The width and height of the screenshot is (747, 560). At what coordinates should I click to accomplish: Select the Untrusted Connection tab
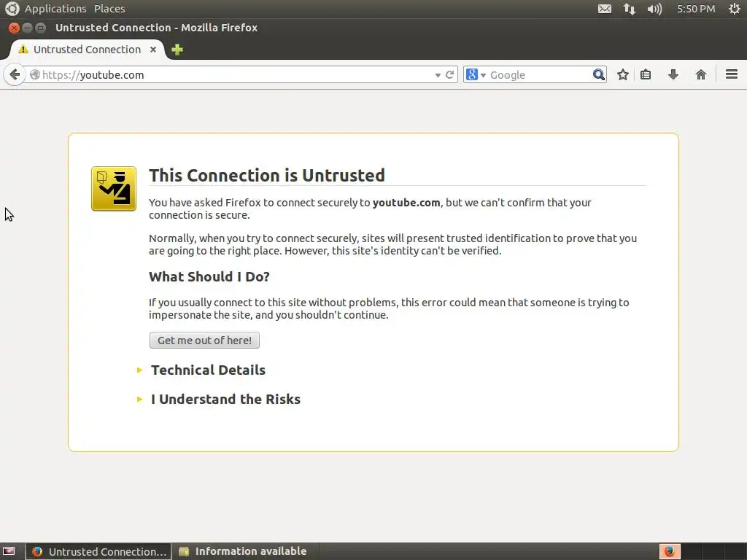88,50
